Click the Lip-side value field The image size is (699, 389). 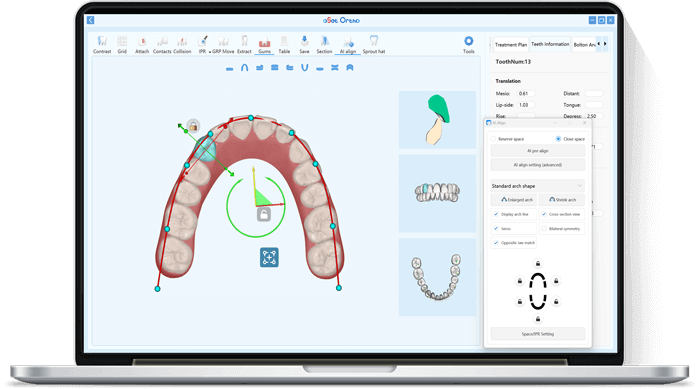tap(526, 105)
